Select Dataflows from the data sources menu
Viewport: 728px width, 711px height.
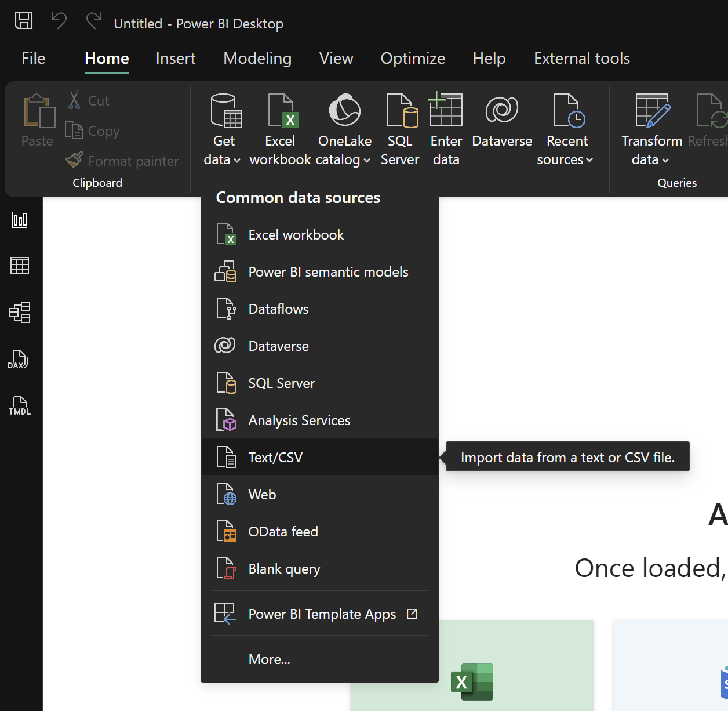(278, 309)
